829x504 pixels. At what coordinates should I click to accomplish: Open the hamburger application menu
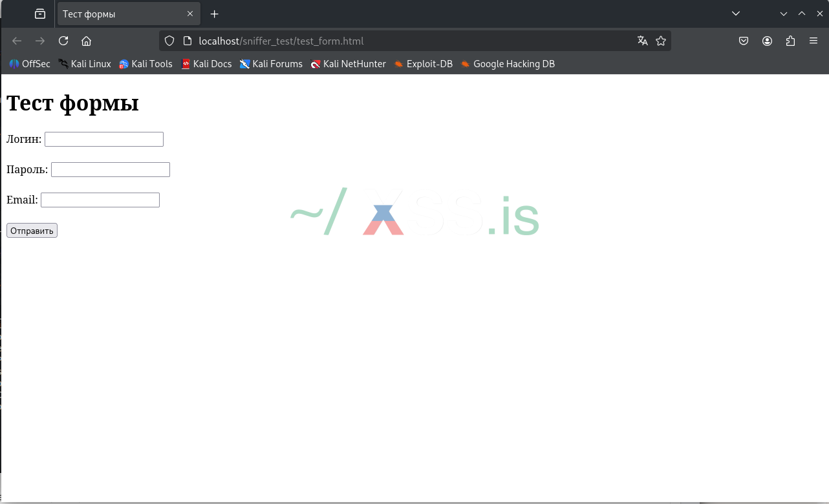coord(813,40)
